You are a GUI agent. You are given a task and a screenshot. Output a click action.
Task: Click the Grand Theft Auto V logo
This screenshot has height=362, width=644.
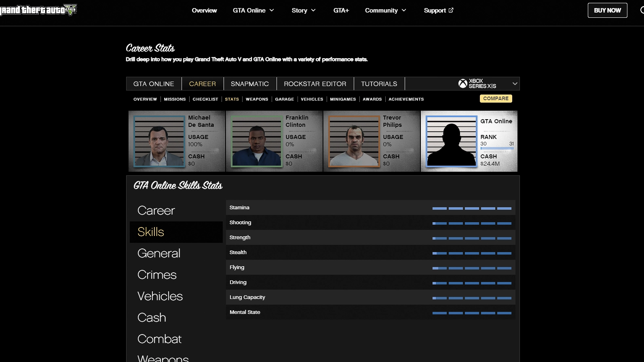pos(38,10)
